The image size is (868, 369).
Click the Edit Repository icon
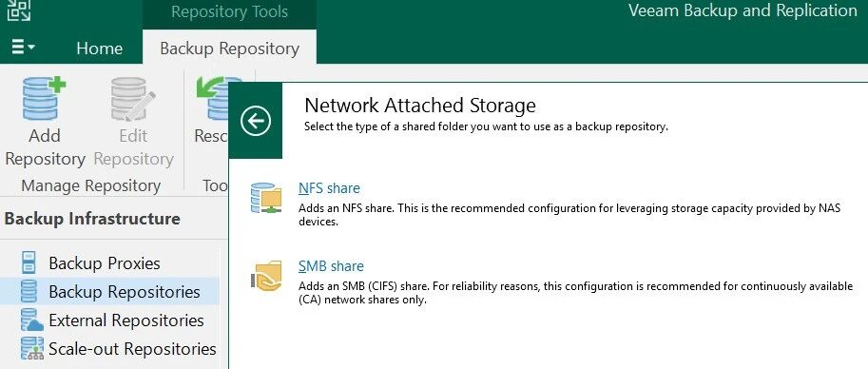coord(133,99)
